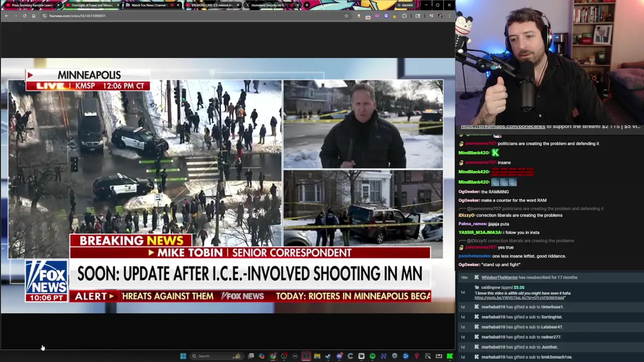Click the Fox News live video player

227,186
